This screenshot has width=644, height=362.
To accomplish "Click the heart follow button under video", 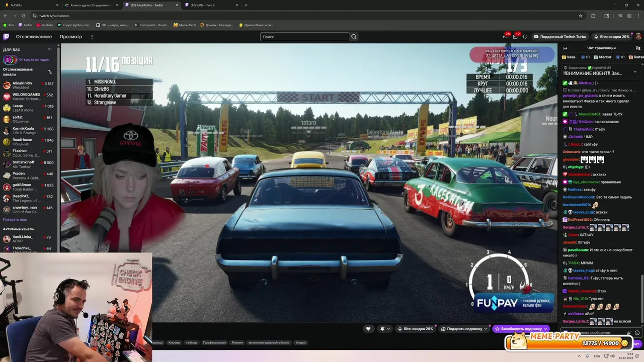I will [x=368, y=329].
